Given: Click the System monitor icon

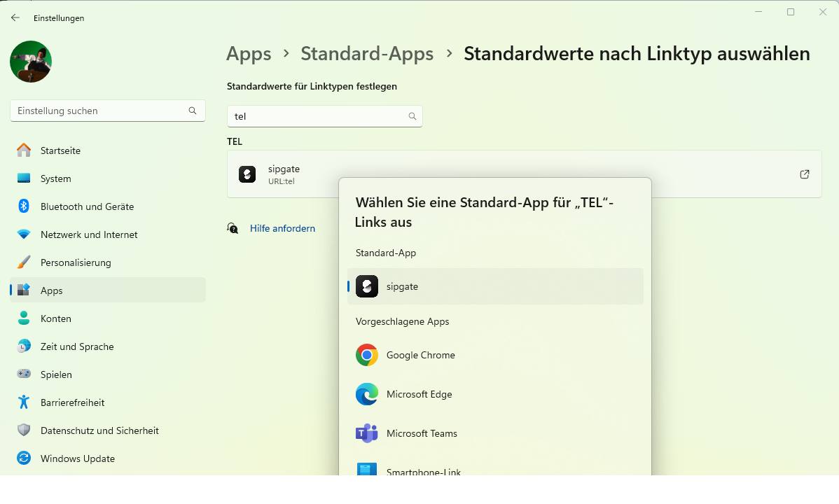Looking at the screenshot, I should [24, 178].
